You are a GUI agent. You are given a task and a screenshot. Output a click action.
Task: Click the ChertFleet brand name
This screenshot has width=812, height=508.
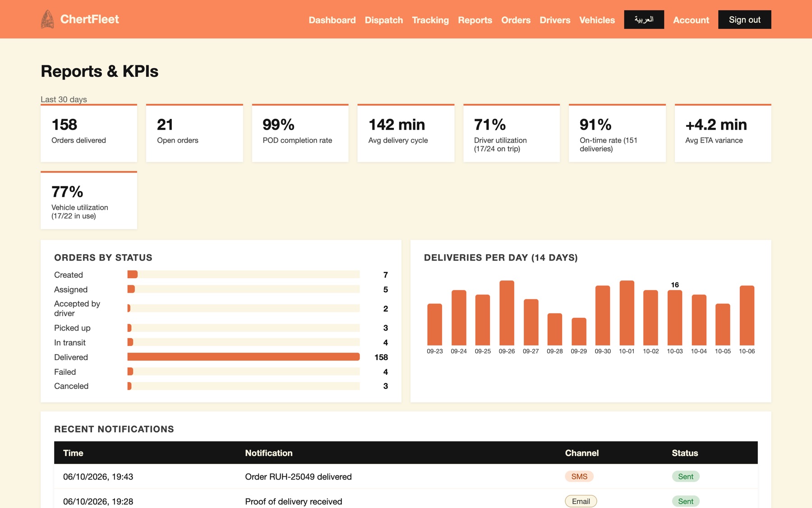(90, 19)
